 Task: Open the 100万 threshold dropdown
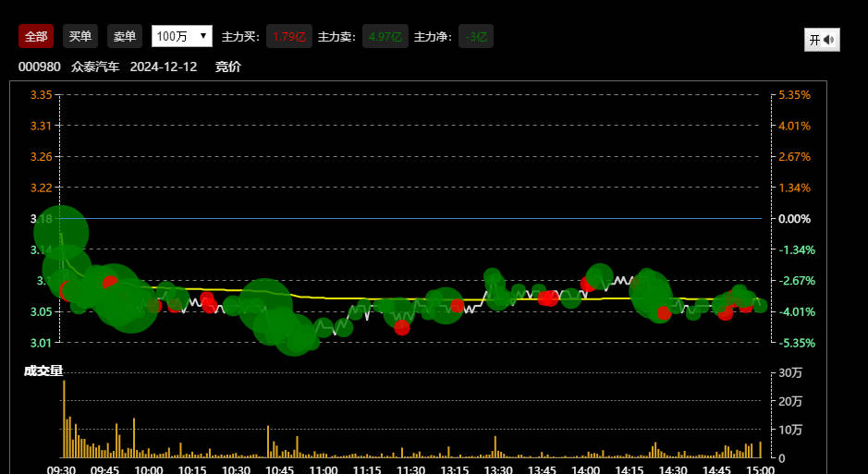181,36
